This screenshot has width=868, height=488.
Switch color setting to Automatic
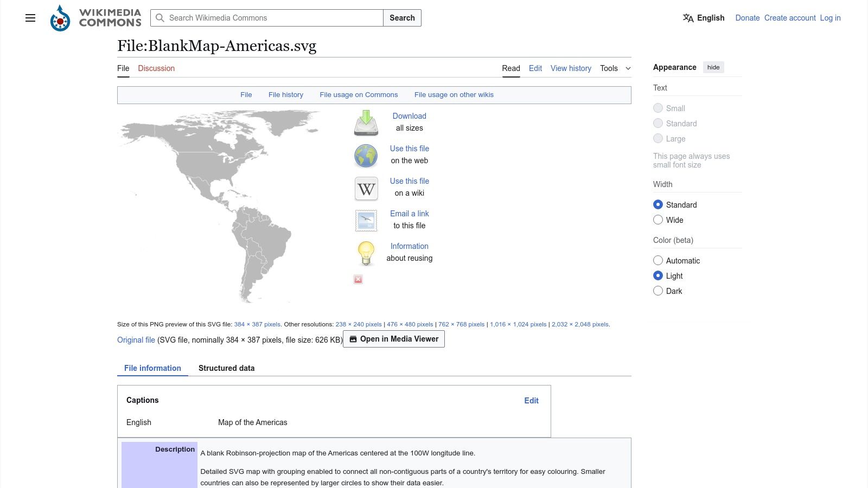coord(658,260)
